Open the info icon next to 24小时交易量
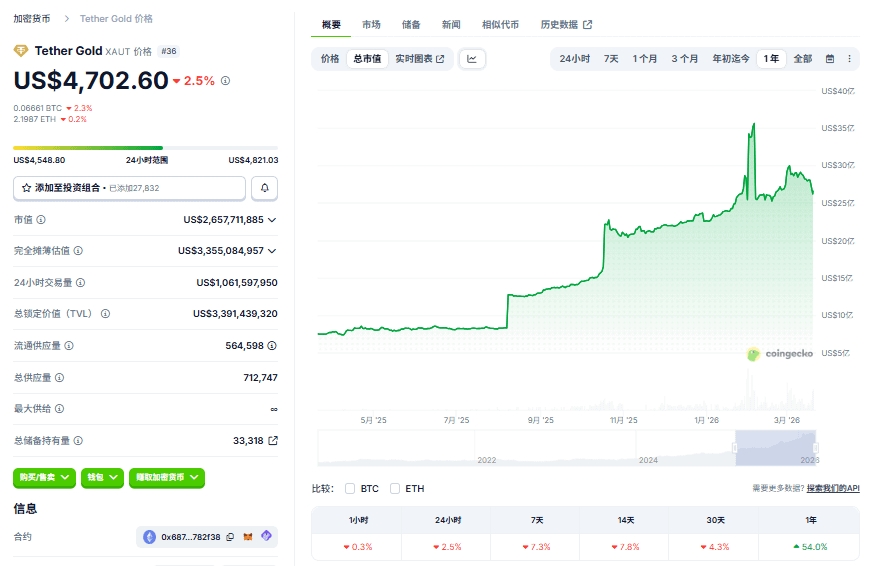 pos(80,282)
